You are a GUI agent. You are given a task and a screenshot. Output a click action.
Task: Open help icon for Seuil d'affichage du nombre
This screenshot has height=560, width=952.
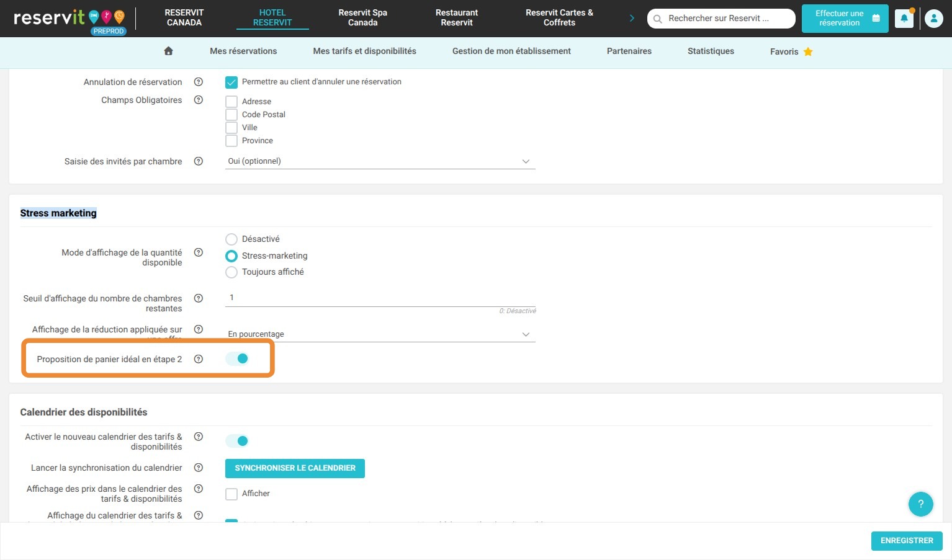pyautogui.click(x=199, y=298)
